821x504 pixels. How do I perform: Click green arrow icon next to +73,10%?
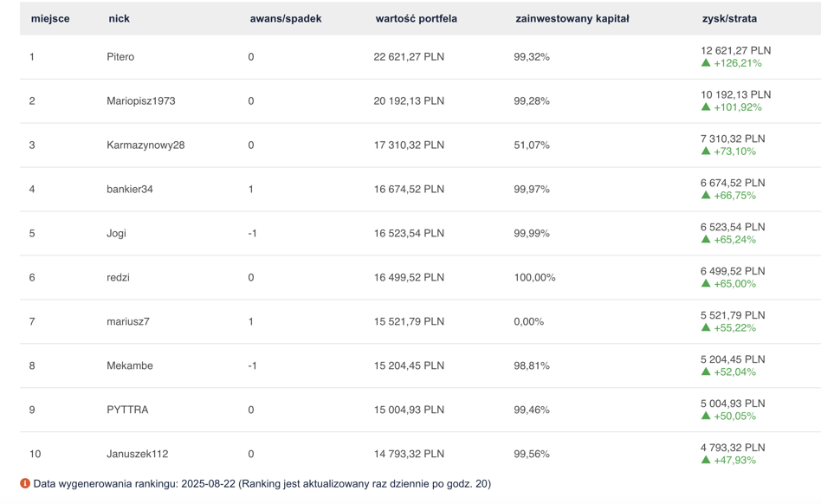706,151
